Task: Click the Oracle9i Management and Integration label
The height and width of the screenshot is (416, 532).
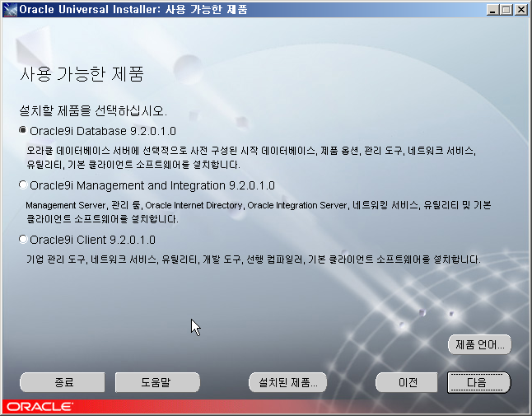Action: (152, 185)
